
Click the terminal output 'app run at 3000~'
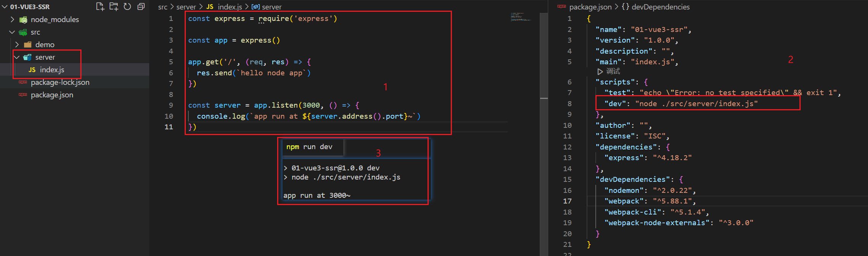(317, 196)
